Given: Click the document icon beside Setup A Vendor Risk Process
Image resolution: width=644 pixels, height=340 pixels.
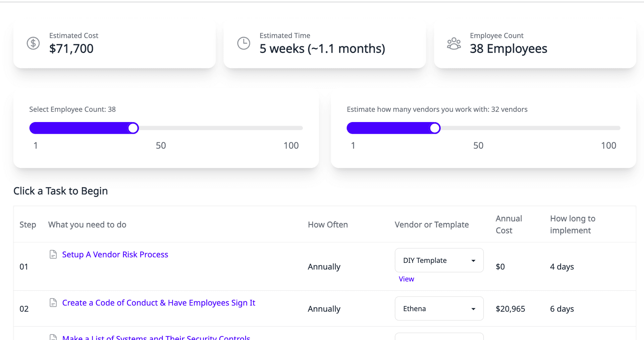Looking at the screenshot, I should 53,254.
